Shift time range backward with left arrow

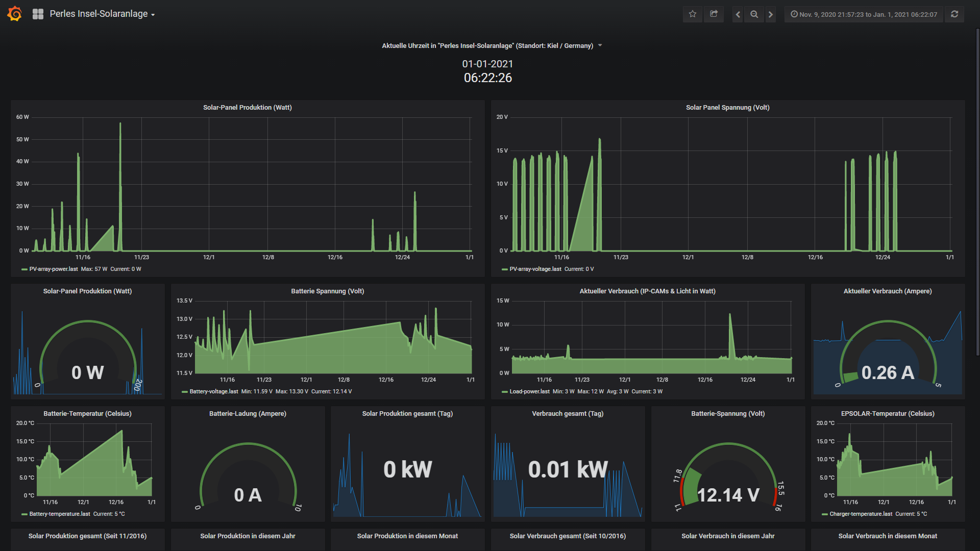(x=738, y=14)
